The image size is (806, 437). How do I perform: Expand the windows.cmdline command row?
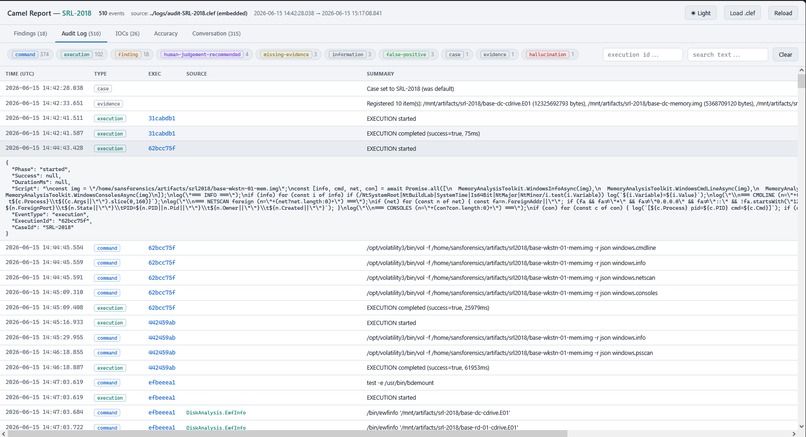click(x=399, y=248)
